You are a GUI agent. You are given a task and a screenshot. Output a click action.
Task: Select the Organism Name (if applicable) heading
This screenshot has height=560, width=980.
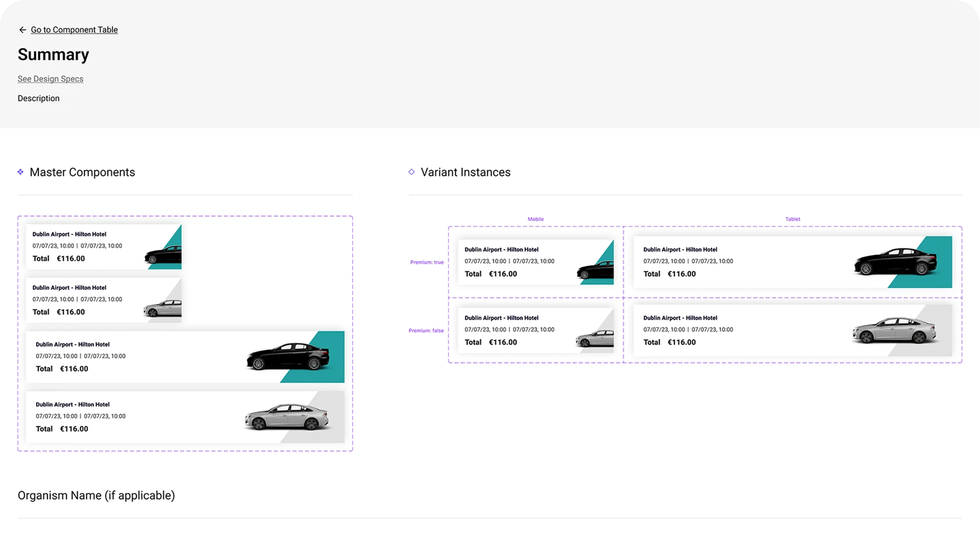coord(96,496)
